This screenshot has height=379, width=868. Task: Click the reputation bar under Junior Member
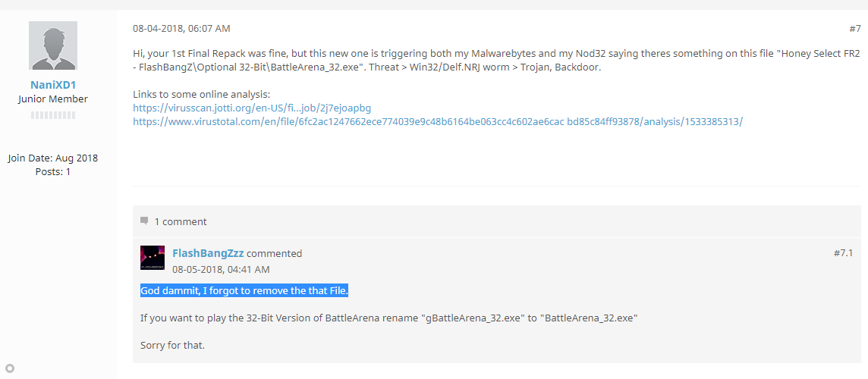click(53, 115)
